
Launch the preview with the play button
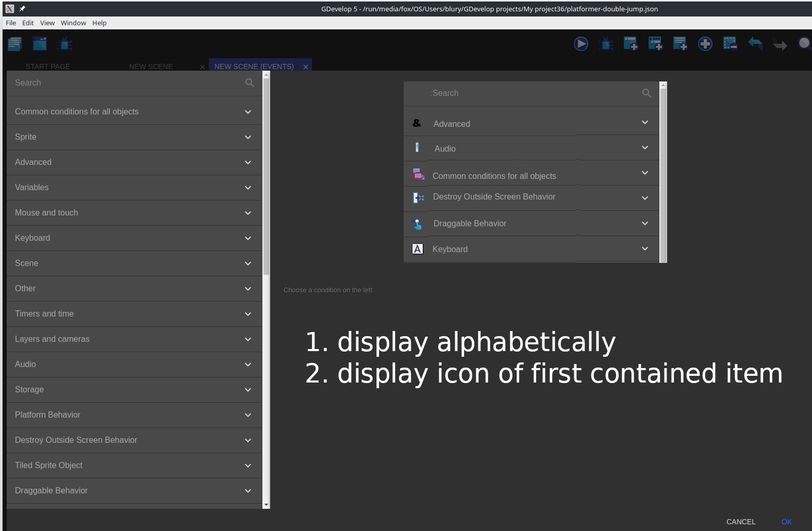coord(581,44)
